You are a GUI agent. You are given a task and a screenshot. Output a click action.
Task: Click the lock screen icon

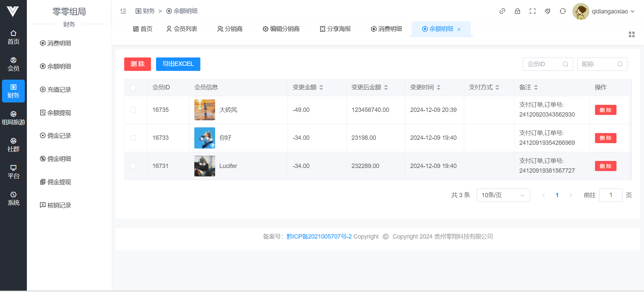tap(517, 11)
